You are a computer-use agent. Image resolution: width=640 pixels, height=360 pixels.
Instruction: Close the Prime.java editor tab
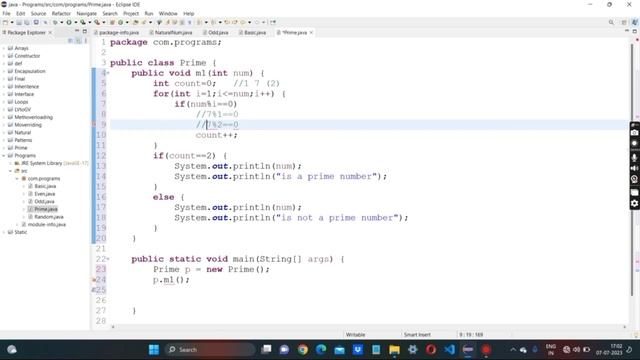tap(311, 32)
